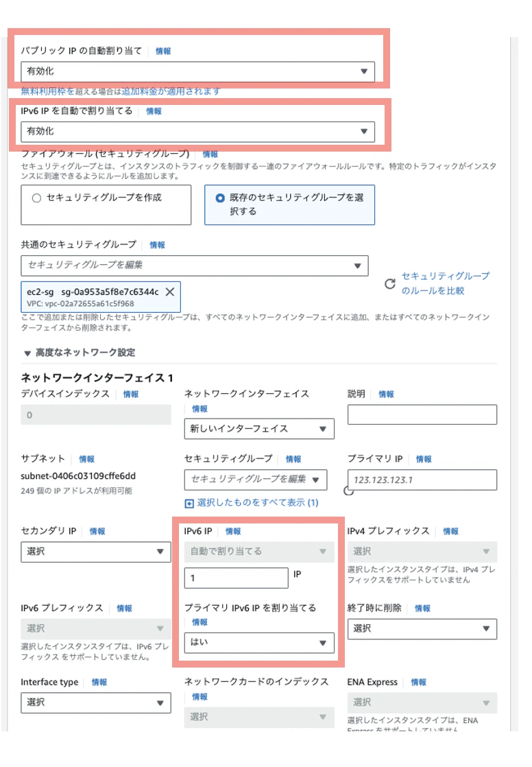
Task: Click 情報 link beside デバイスインデックス
Action: pyautogui.click(x=131, y=394)
